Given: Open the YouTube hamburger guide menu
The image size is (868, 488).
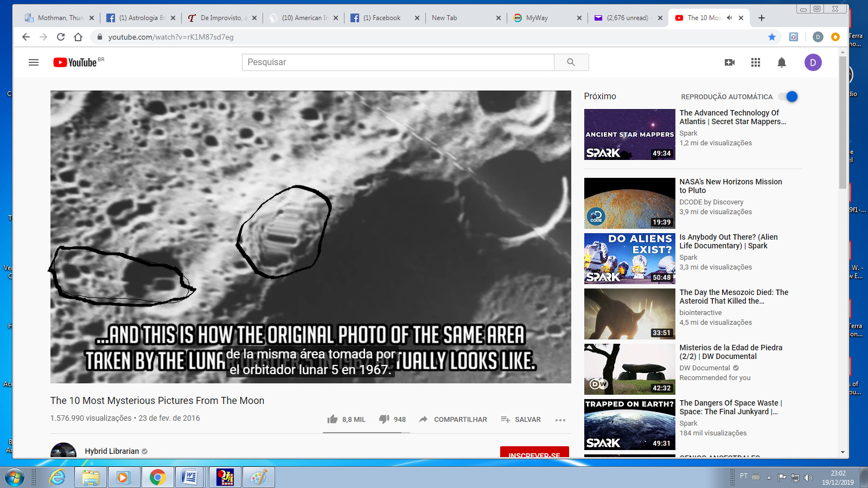Looking at the screenshot, I should 34,62.
